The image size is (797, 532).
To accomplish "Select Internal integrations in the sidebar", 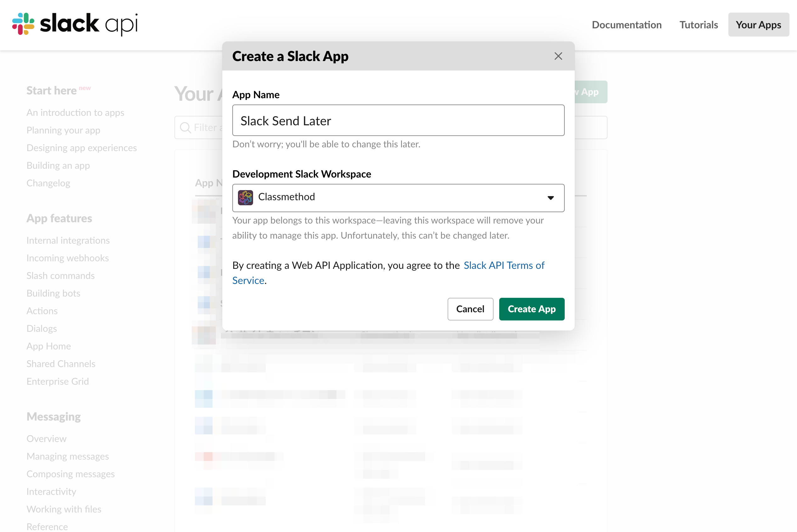I will click(68, 240).
